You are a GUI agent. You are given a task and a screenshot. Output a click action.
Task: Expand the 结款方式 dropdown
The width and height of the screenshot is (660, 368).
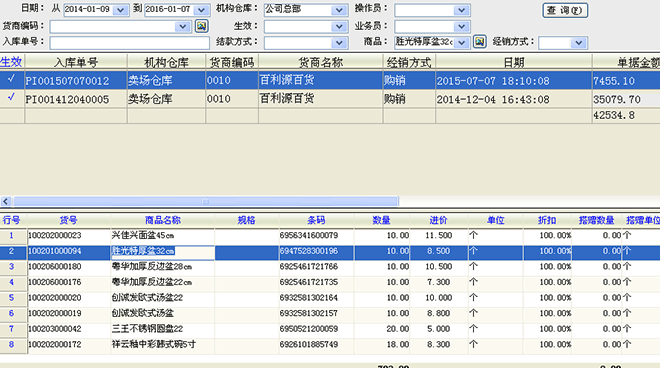(339, 43)
